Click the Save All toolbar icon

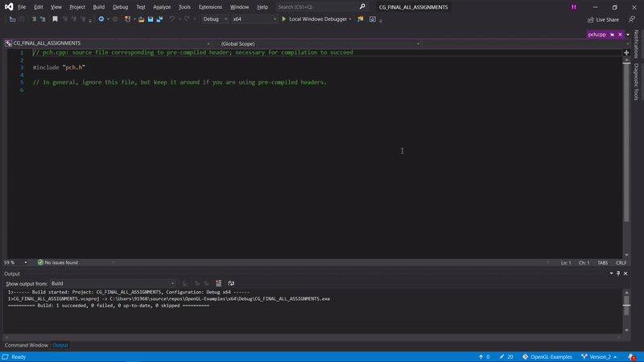coord(159,19)
